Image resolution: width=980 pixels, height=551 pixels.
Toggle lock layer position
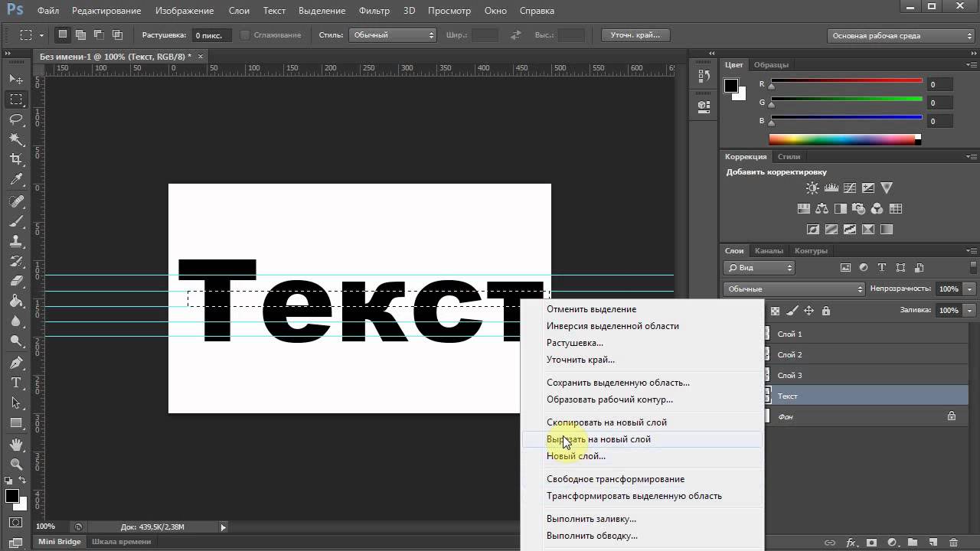click(x=808, y=311)
